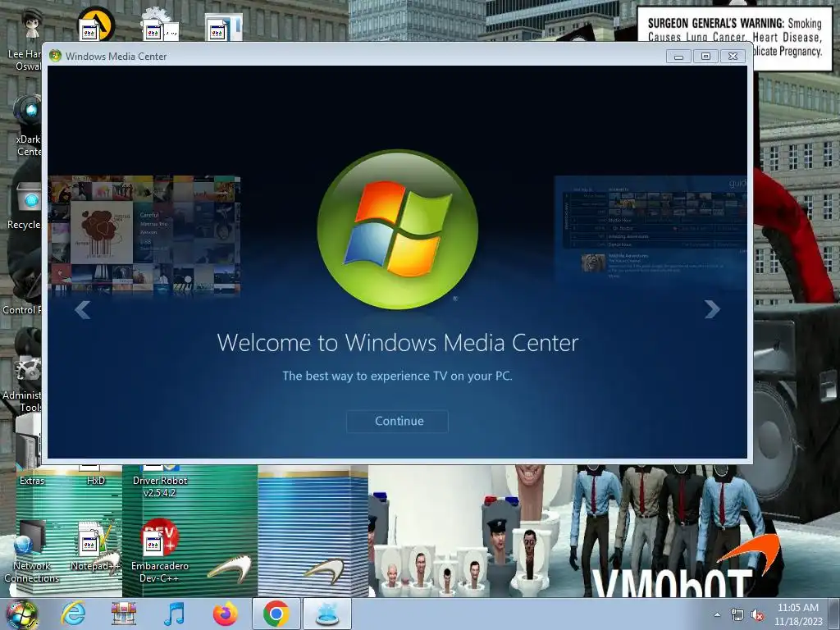840x630 pixels.
Task: Maximize the Windows Media Center window
Action: click(705, 57)
